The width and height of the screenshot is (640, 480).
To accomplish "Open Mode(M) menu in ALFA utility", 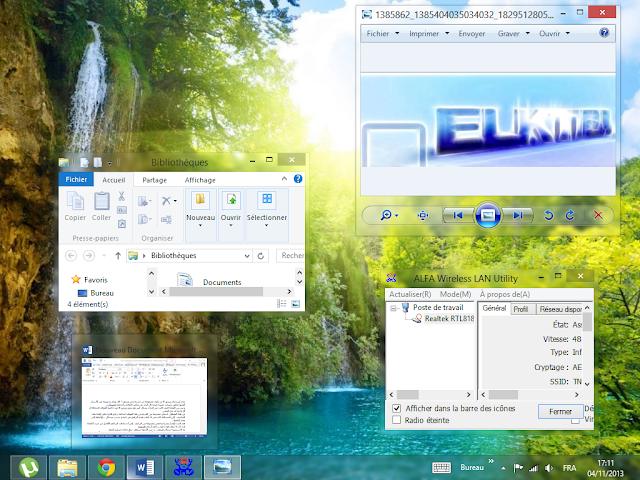I will 456,294.
